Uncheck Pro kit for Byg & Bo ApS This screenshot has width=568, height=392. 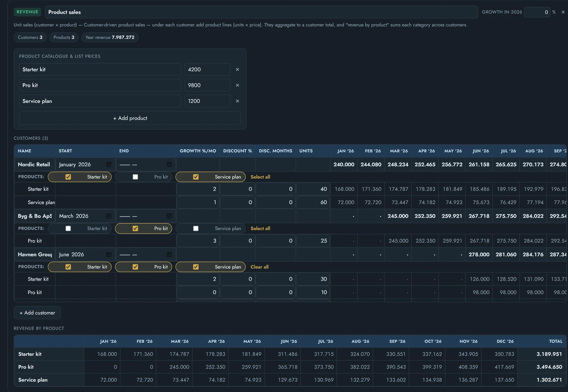point(135,229)
